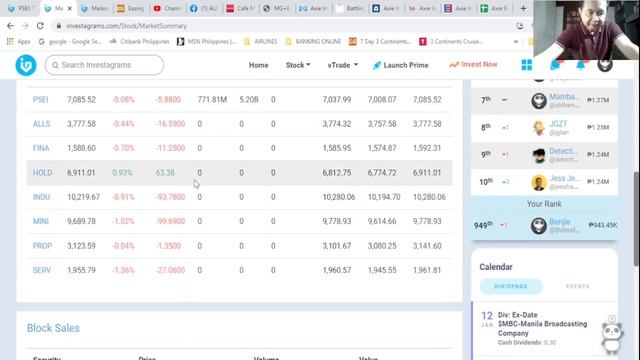This screenshot has width=640, height=360.
Task: Click the panda assistant mascot icon
Action: pos(612,336)
